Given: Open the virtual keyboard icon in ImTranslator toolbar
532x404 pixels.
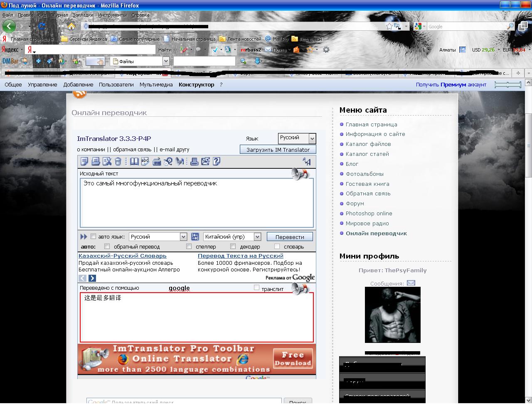Looking at the screenshot, I should coord(157,162).
